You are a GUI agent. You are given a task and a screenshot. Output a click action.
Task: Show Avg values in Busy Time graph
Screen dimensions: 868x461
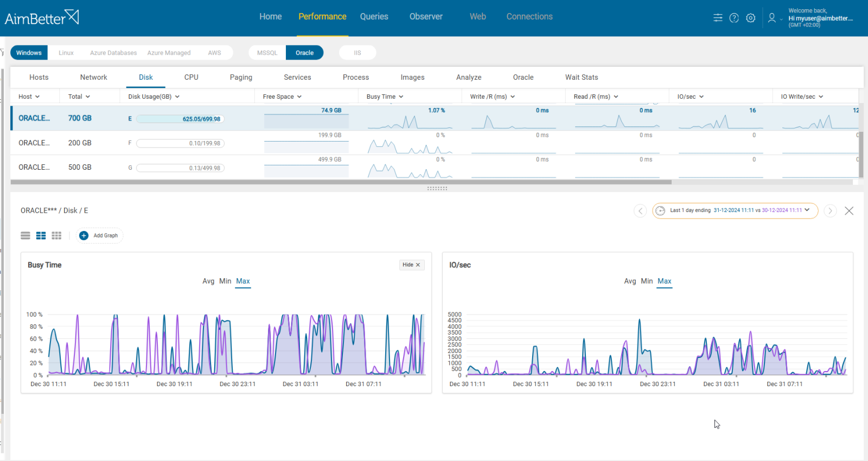(x=208, y=281)
